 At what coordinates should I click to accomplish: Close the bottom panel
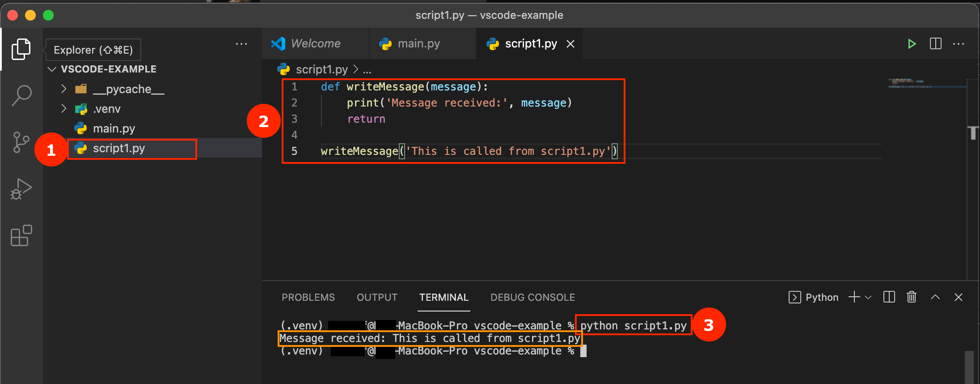[959, 297]
